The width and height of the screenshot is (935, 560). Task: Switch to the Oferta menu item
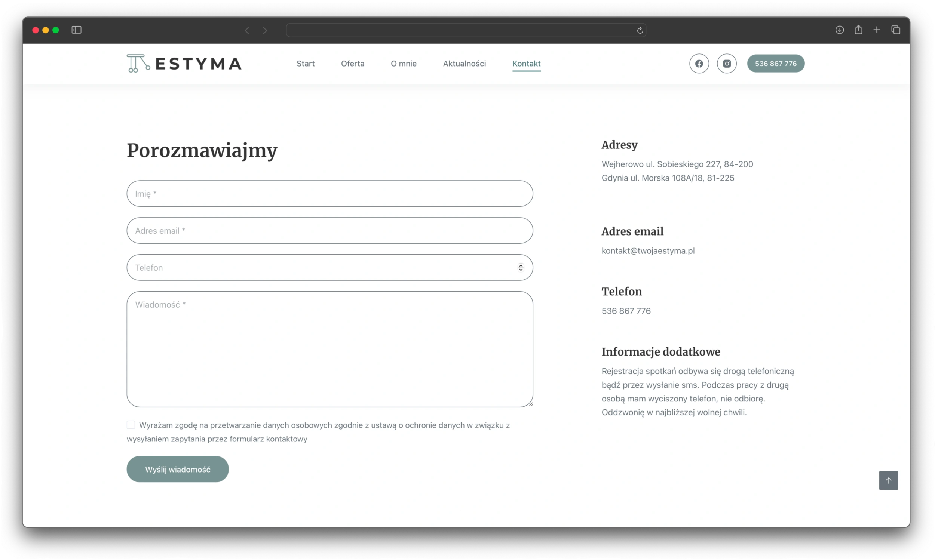tap(353, 64)
